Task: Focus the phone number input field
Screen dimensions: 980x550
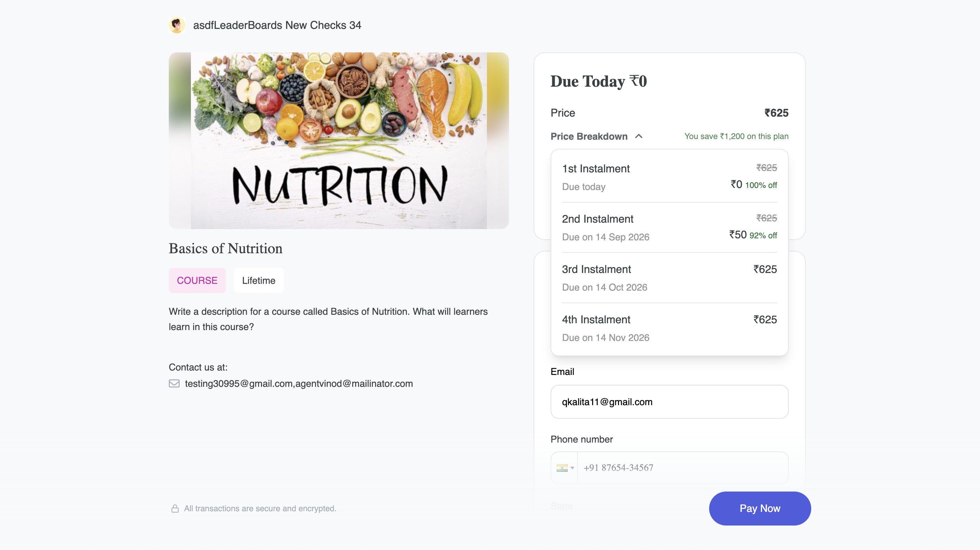Action: pyautogui.click(x=683, y=468)
